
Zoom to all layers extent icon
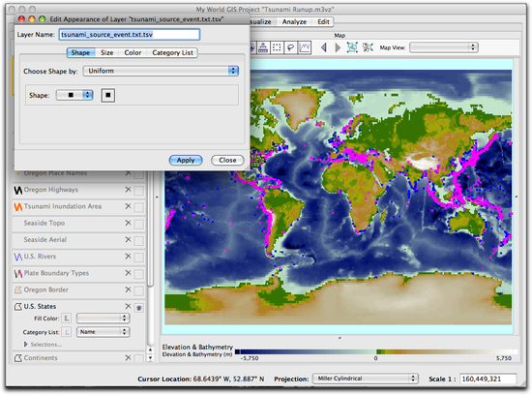click(x=352, y=47)
